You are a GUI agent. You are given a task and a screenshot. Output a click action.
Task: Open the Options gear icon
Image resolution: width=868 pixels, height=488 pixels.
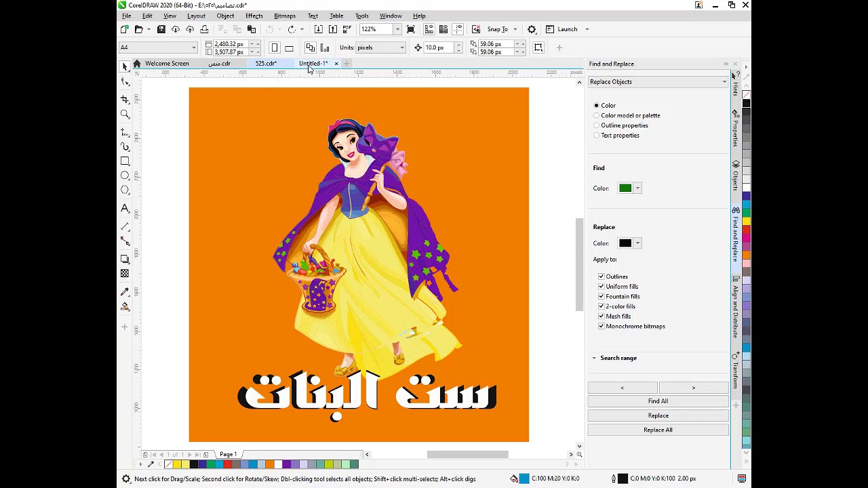tap(532, 29)
